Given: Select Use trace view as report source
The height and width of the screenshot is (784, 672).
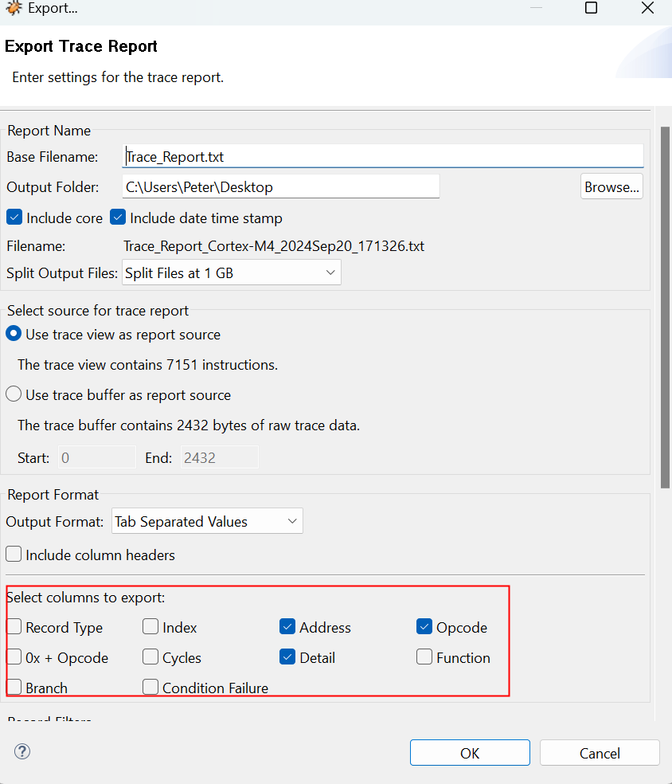Looking at the screenshot, I should pyautogui.click(x=14, y=335).
